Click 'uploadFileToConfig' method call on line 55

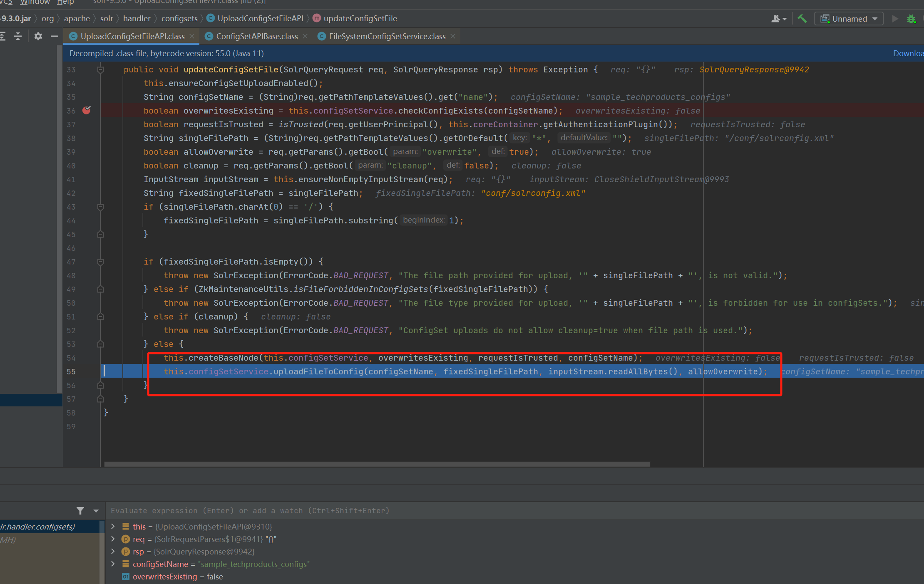coord(318,371)
